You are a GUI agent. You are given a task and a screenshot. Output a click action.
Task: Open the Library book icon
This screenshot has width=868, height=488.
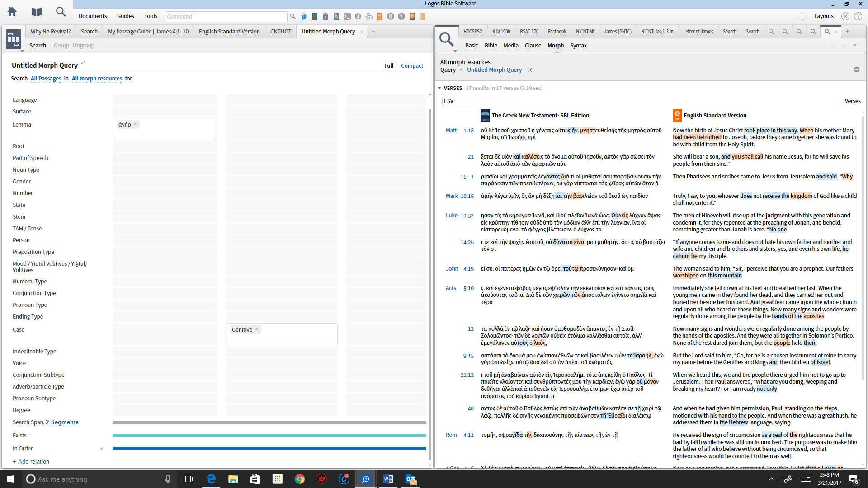pyautogui.click(x=37, y=12)
